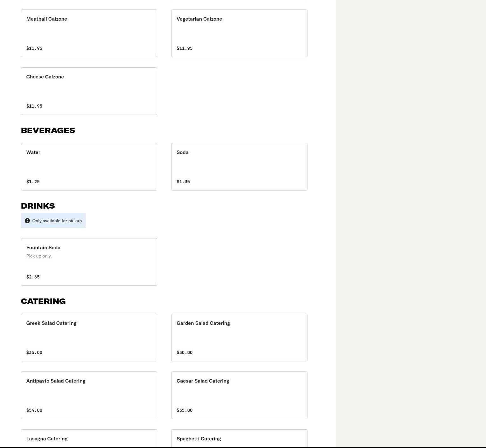Click the DRINKS section heading

[x=38, y=206]
